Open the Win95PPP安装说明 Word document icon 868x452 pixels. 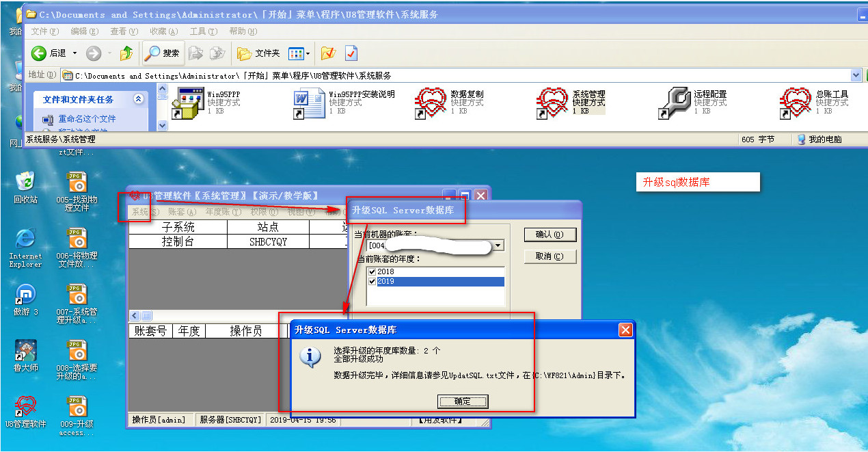pyautogui.click(x=309, y=103)
